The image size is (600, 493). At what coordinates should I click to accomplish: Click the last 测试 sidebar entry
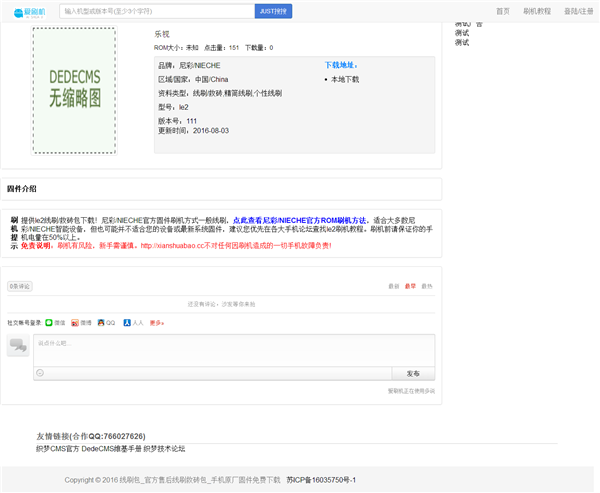(x=462, y=42)
